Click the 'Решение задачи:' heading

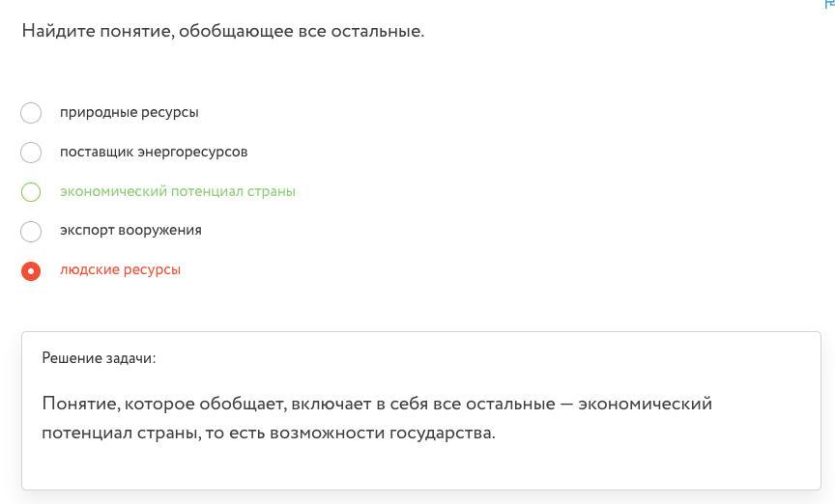(x=99, y=358)
